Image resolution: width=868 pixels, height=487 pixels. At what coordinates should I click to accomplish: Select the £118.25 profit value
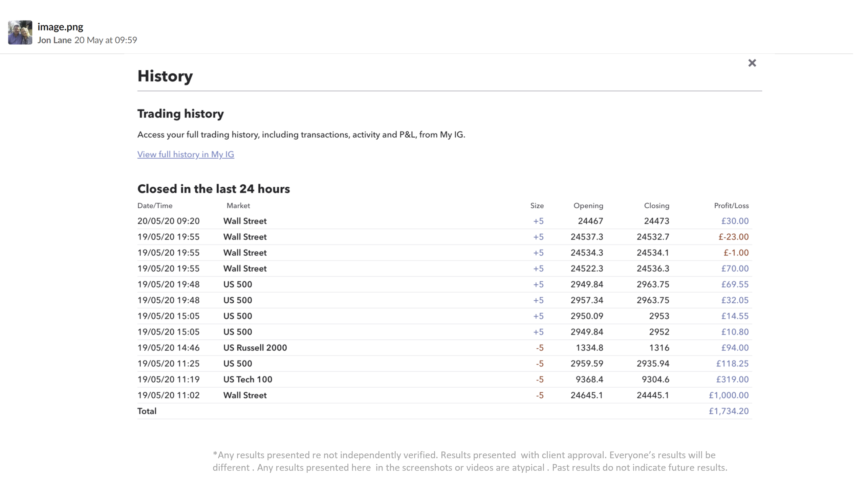pos(732,364)
